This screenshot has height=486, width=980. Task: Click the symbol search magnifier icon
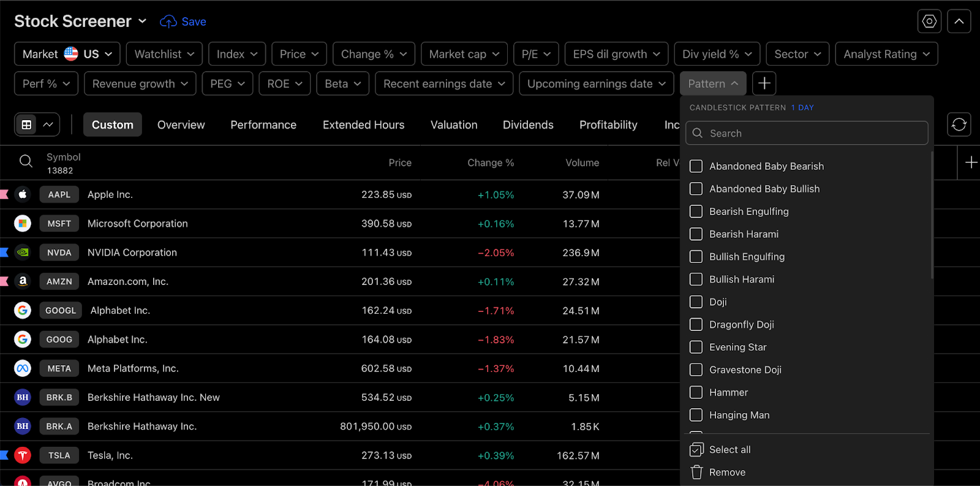coord(26,161)
